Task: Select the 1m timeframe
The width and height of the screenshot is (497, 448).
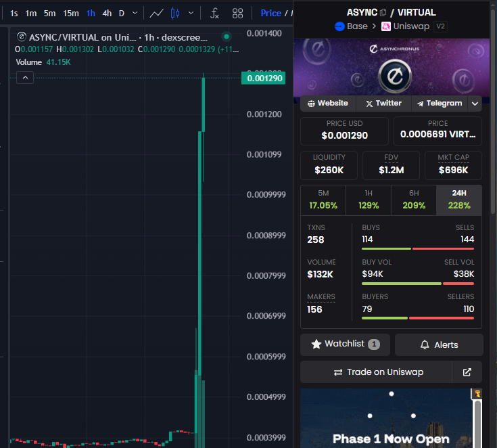Action: click(30, 14)
